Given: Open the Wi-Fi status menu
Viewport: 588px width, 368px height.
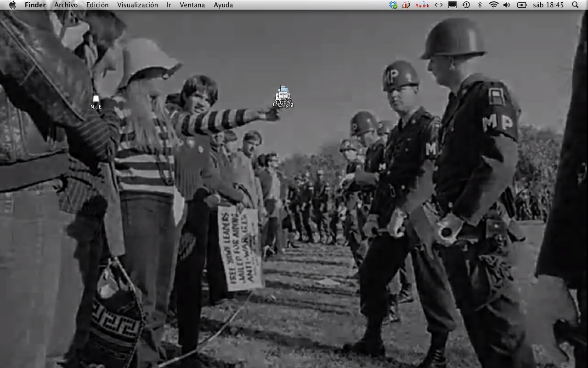Looking at the screenshot, I should click(493, 5).
